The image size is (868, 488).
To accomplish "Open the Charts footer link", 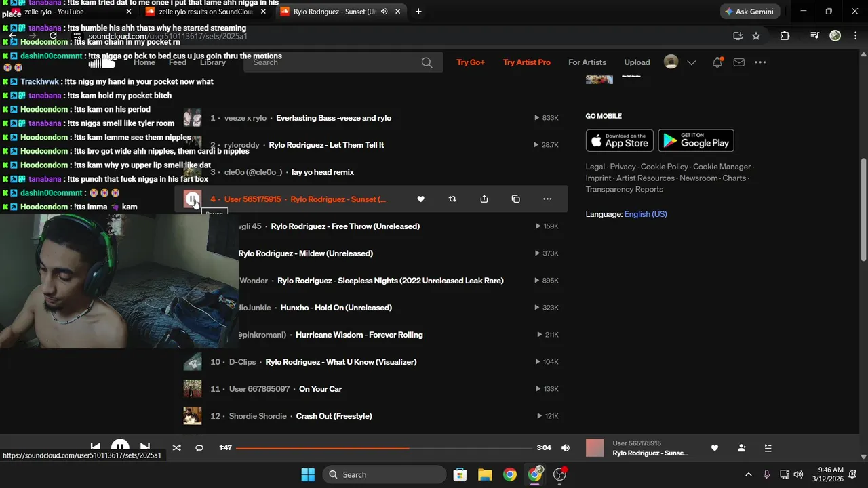I will tap(734, 178).
